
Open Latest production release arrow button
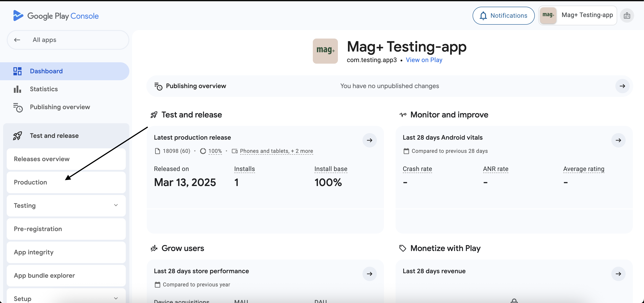click(x=369, y=140)
